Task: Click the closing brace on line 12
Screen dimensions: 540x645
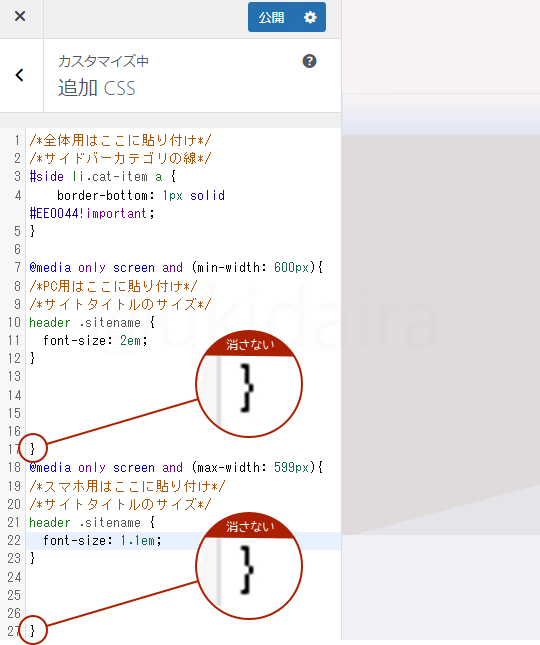Action: click(32, 358)
